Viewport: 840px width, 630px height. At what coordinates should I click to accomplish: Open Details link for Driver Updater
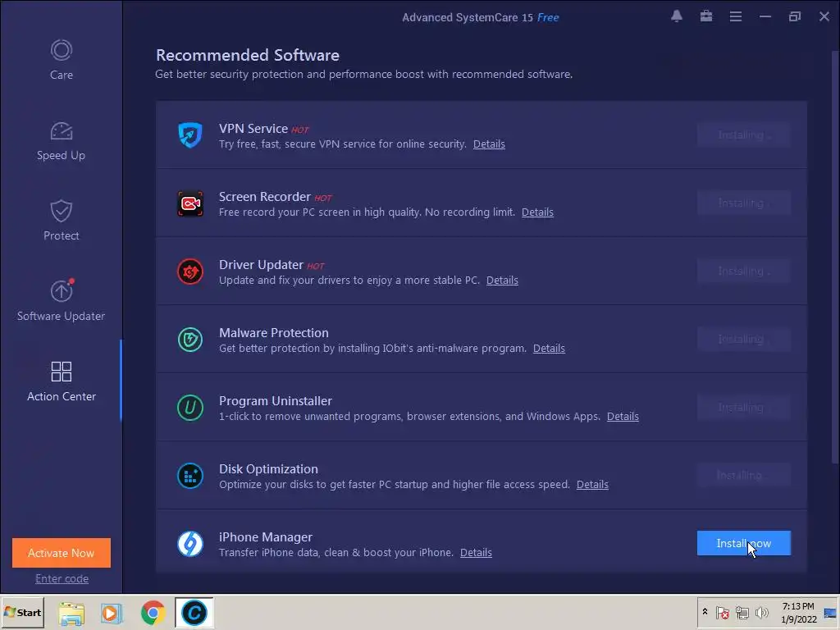[502, 281]
